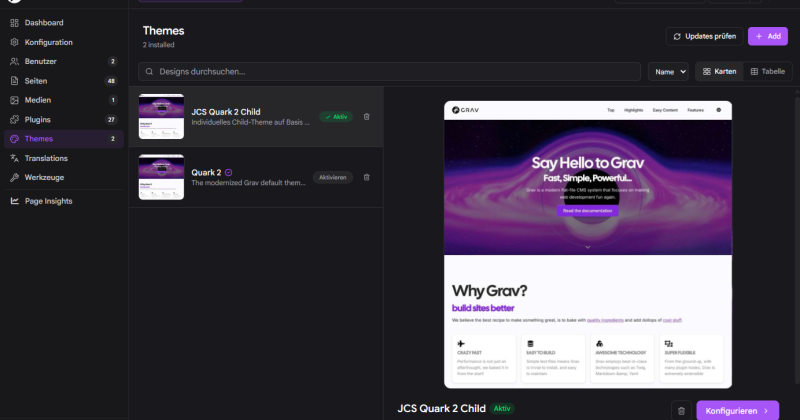This screenshot has width=800, height=420.
Task: Click the Benutzer people icon
Action: (14, 61)
